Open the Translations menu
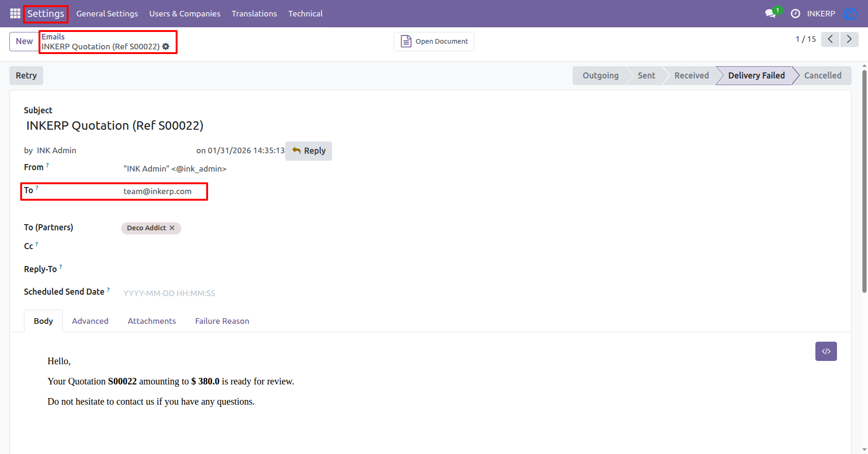This screenshot has width=868, height=454. tap(254, 14)
